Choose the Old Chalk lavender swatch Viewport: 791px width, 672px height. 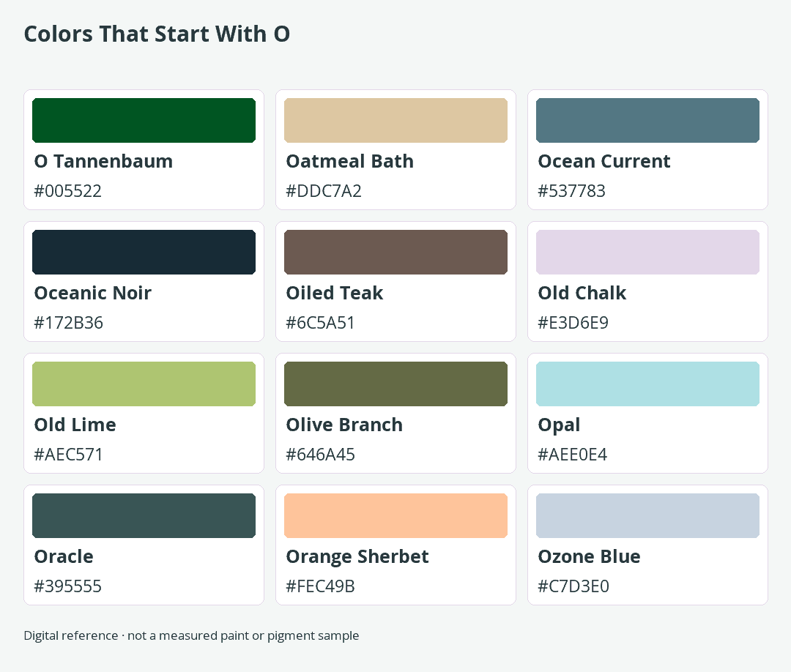[x=647, y=252]
